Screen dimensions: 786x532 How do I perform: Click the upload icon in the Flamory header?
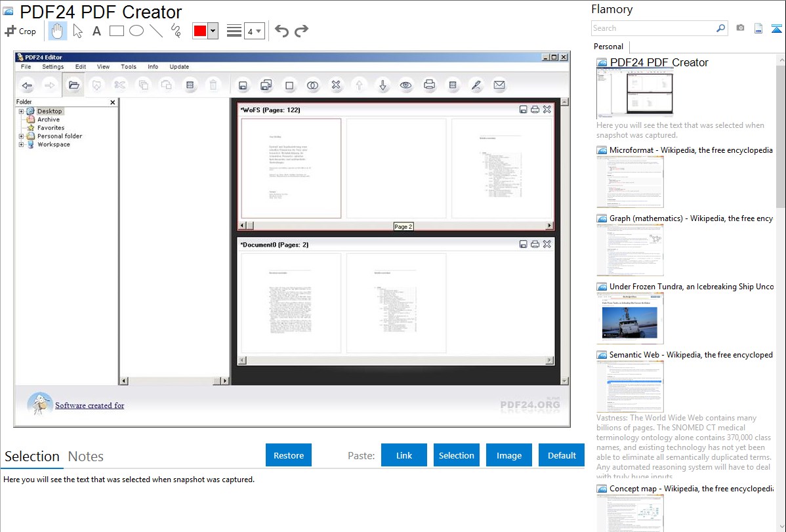click(x=776, y=28)
